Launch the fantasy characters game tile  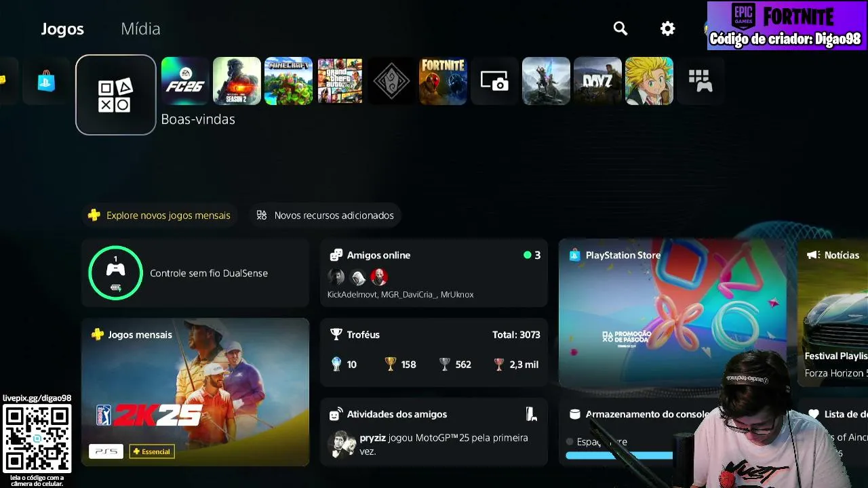coord(546,81)
